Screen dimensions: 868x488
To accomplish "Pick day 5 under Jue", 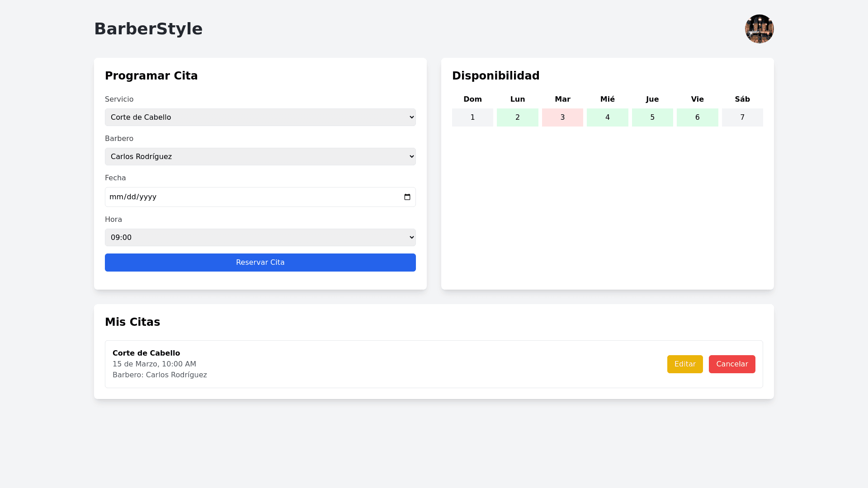I will click(652, 117).
